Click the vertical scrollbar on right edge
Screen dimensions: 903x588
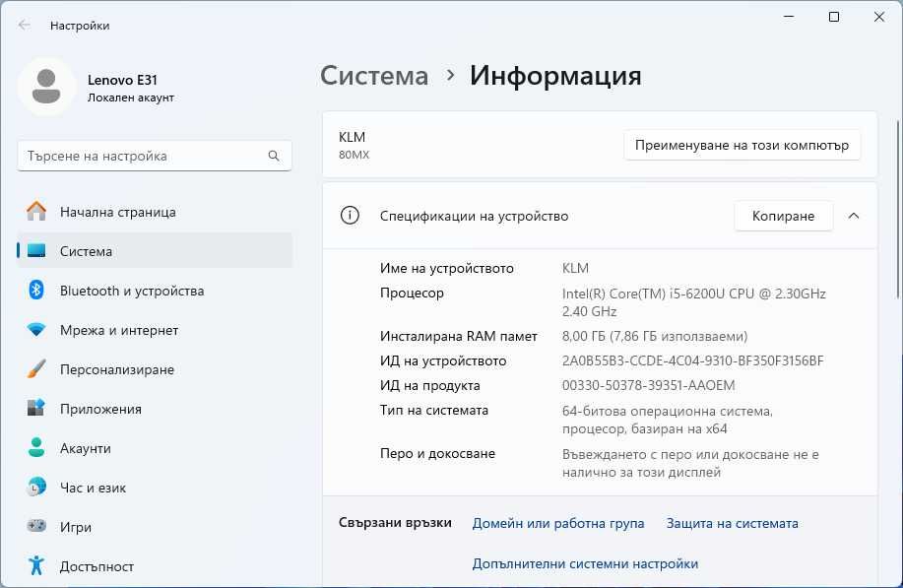coord(897,209)
